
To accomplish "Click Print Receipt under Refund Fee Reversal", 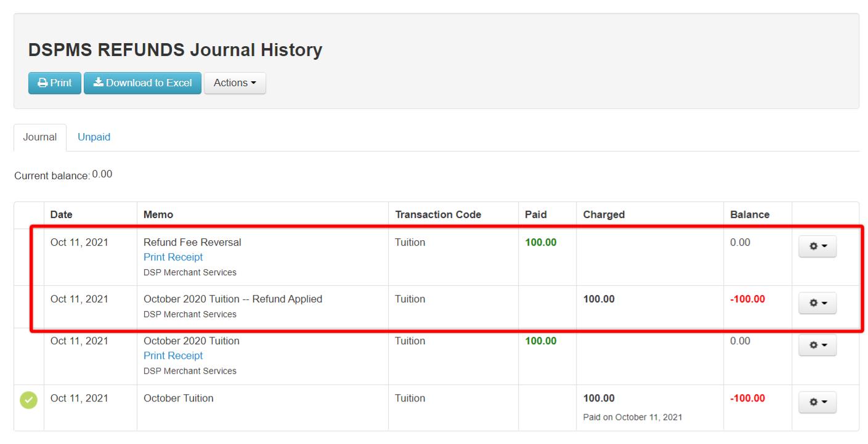I will click(173, 257).
